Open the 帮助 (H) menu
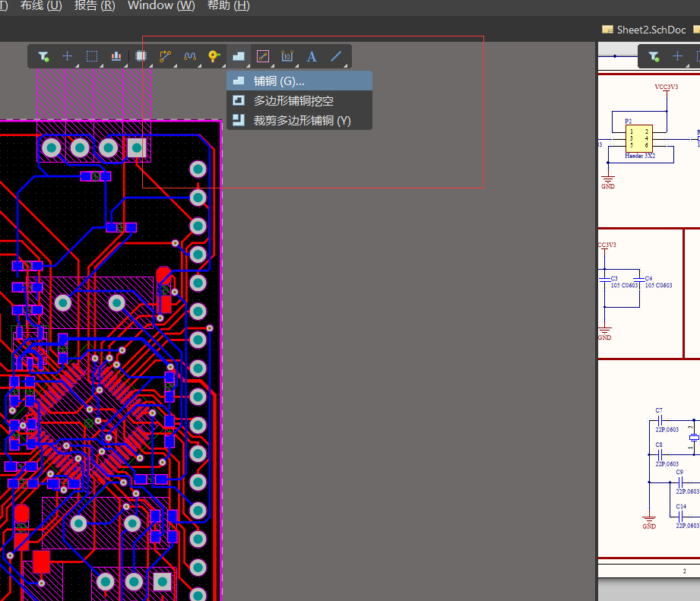The width and height of the screenshot is (700, 601). click(x=229, y=5)
